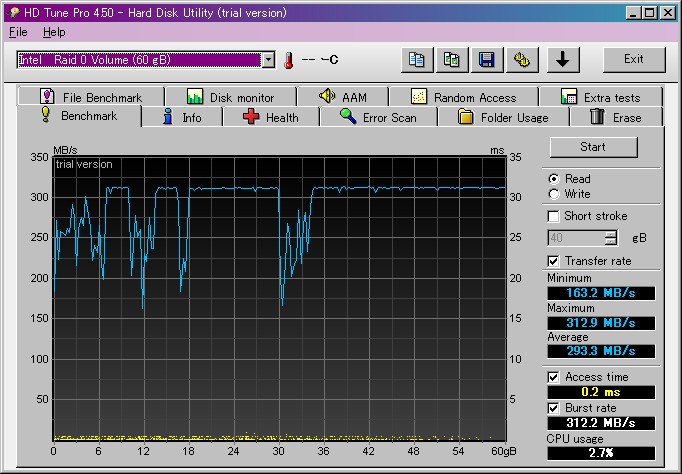The image size is (682, 474).
Task: Open the File menu
Action: pos(18,32)
